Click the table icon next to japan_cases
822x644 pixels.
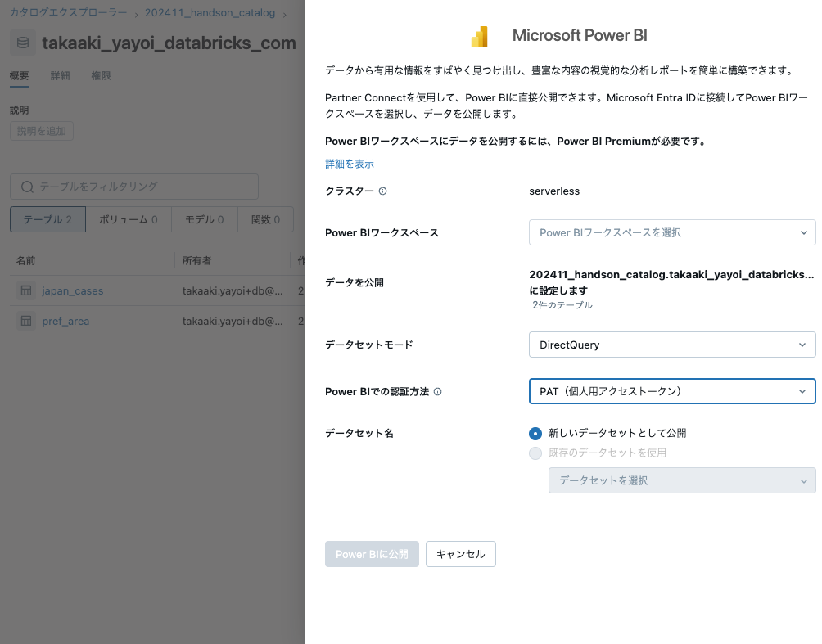pos(27,290)
